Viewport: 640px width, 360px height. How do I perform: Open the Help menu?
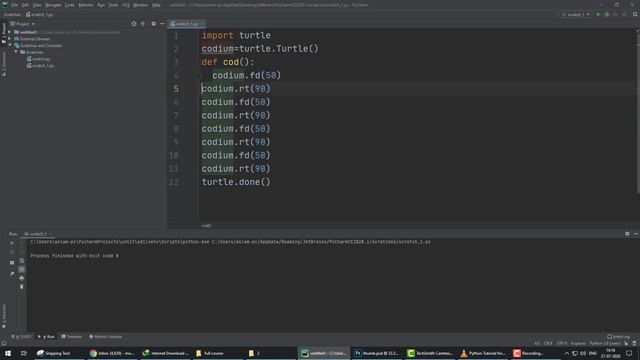pos(156,5)
